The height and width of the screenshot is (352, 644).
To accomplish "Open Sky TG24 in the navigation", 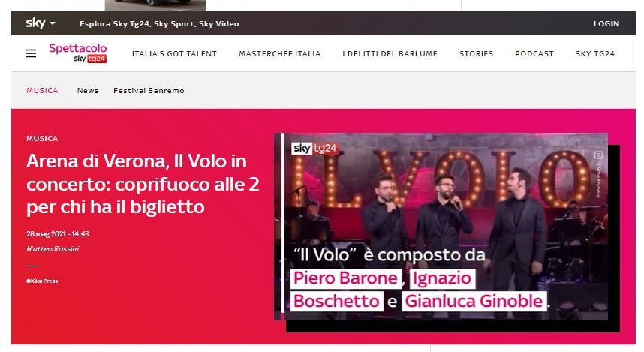I will coord(595,54).
